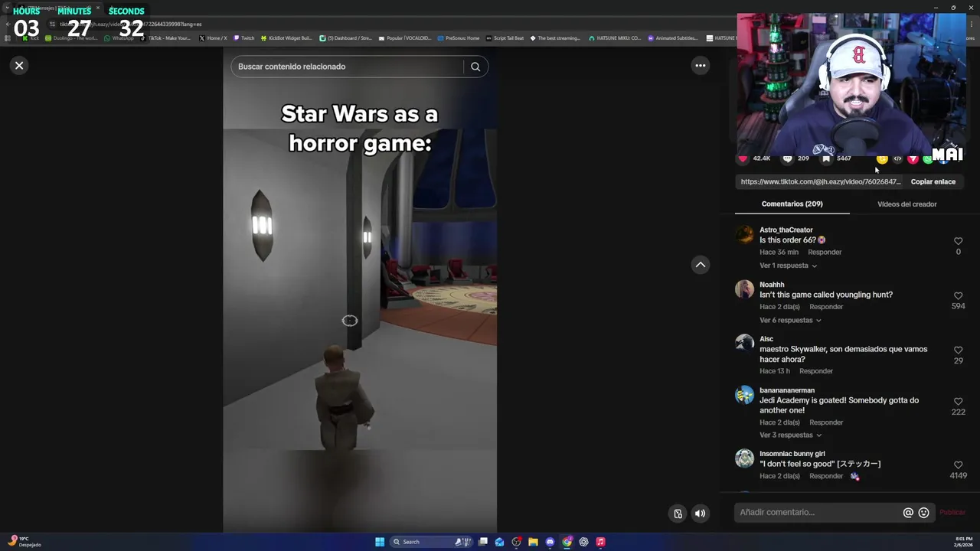Switch to Chrome in taskbar
980x551 pixels.
coord(567,542)
